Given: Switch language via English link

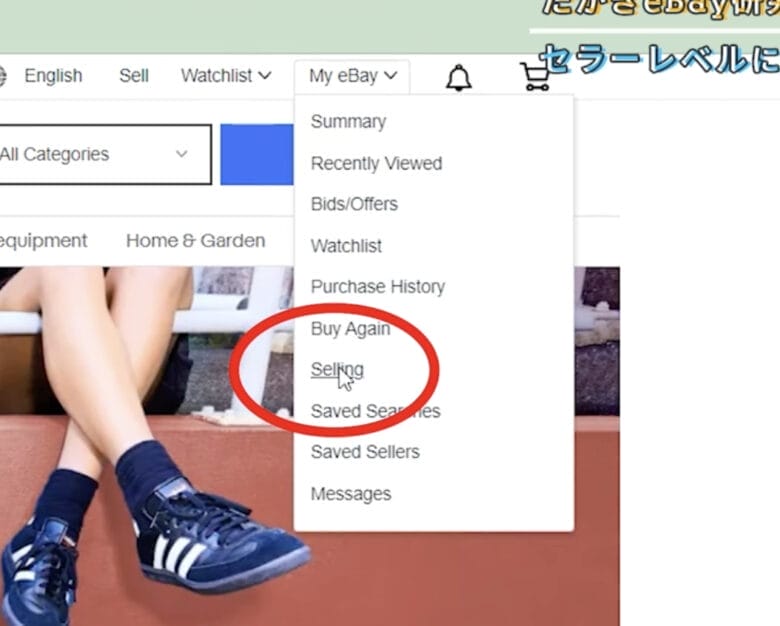Looking at the screenshot, I should pyautogui.click(x=53, y=76).
